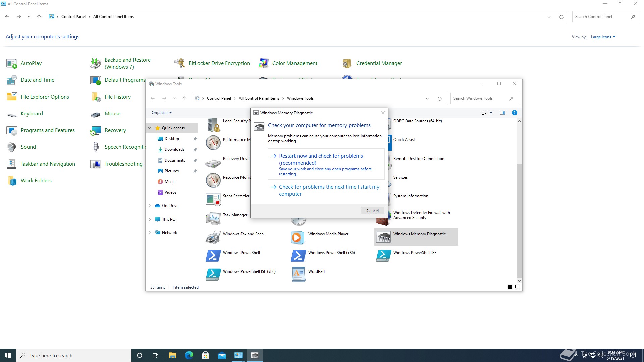This screenshot has width=644, height=362.
Task: Switch to large icons view in status bar
Action: pos(517,287)
